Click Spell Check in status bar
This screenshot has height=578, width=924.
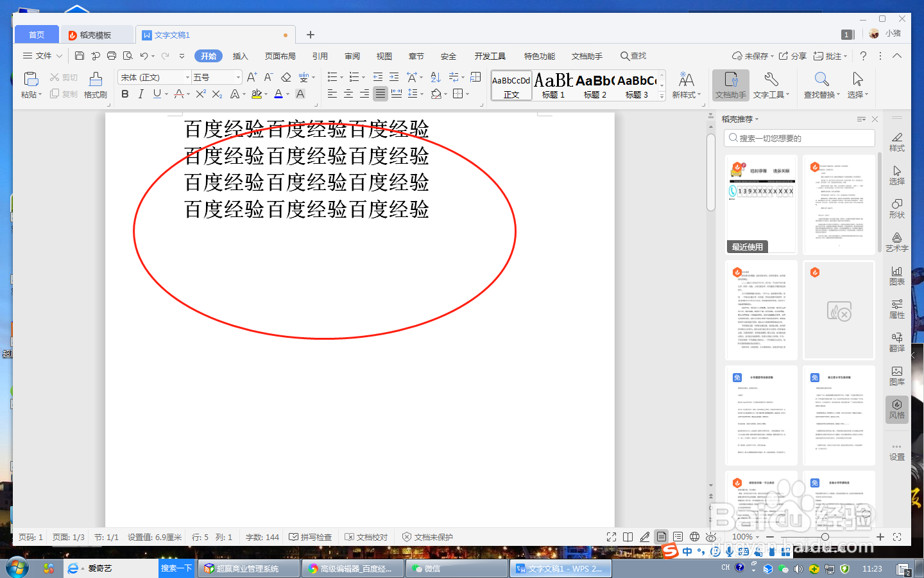pos(311,537)
